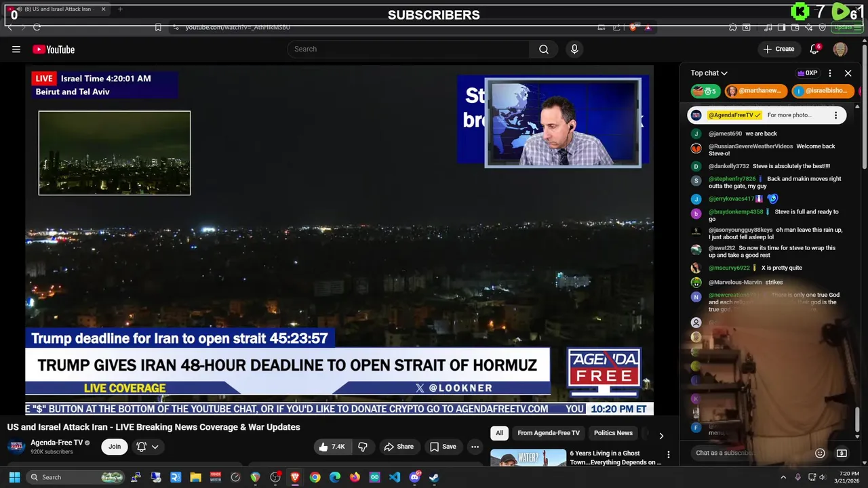Open the 0XP crown badge
The width and height of the screenshot is (868, 488).
click(807, 73)
